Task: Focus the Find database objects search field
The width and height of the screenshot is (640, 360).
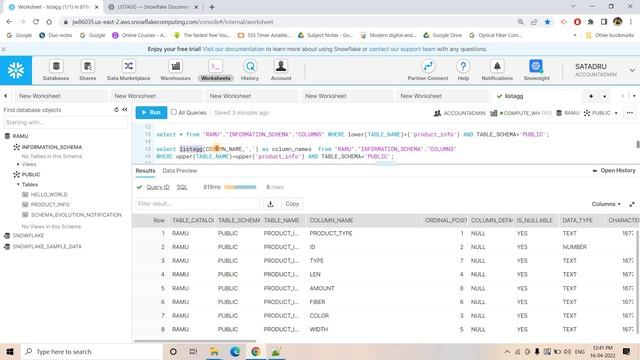Action: pyautogui.click(x=64, y=122)
